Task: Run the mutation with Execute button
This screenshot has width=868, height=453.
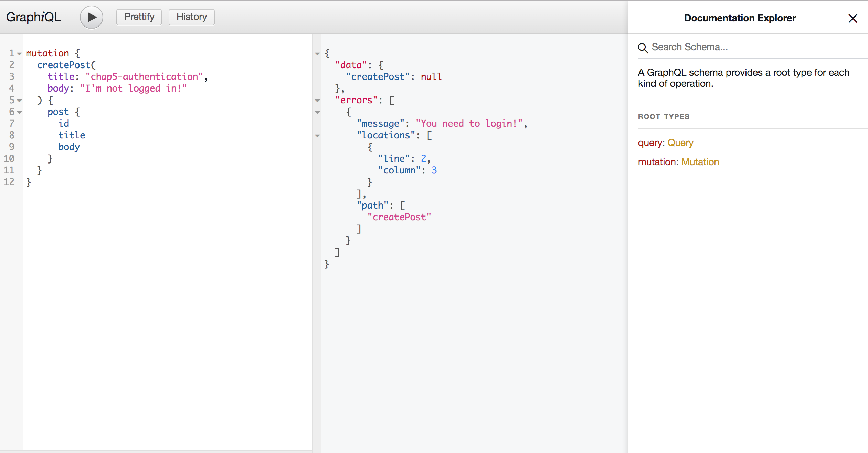Action: [91, 17]
